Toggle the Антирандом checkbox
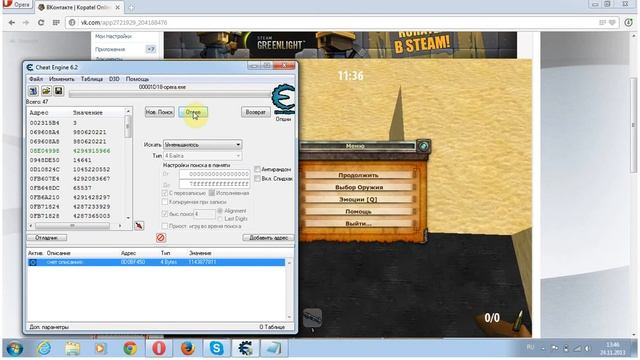This screenshot has height=360, width=640. pyautogui.click(x=258, y=169)
